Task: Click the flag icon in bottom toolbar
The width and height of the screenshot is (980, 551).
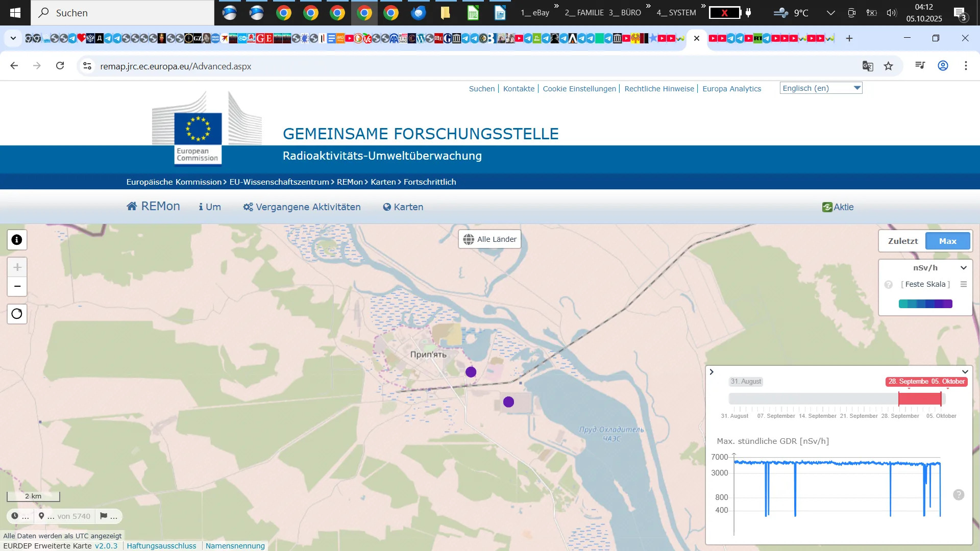Action: coord(104,516)
